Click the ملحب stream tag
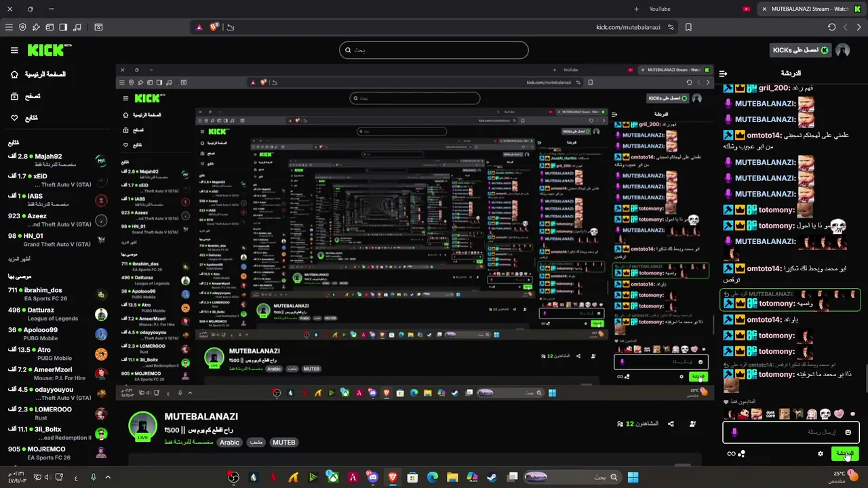 256,442
